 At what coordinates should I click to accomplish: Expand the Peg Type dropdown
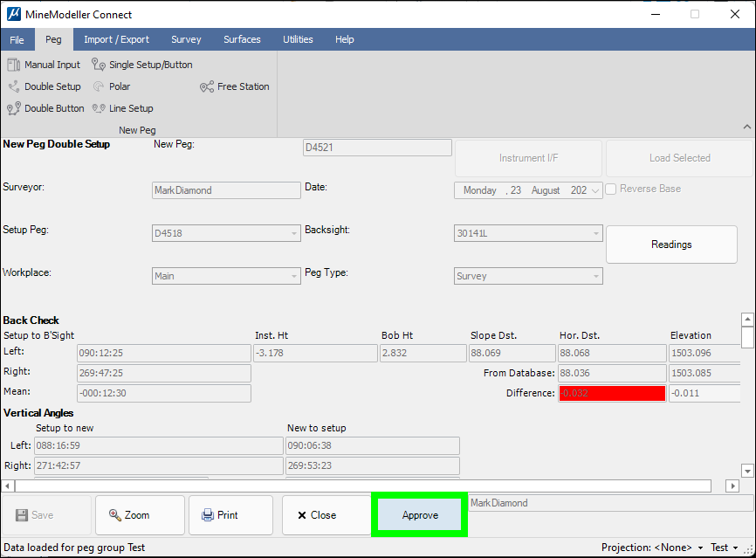point(596,276)
